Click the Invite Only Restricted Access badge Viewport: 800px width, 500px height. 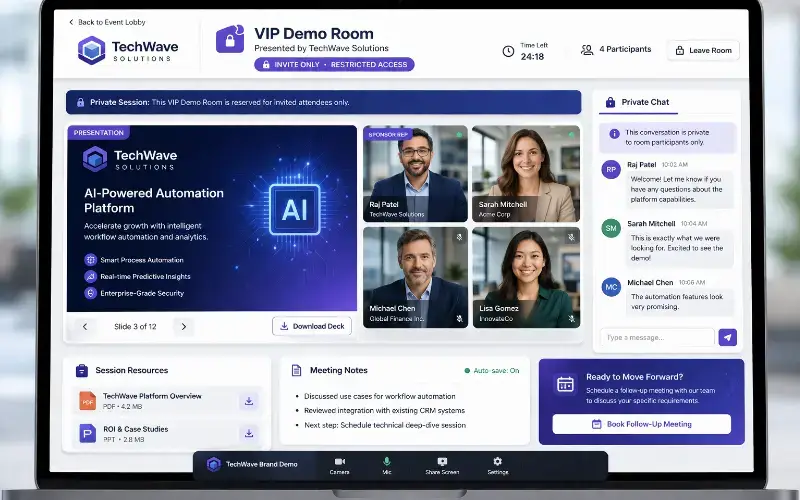334,64
